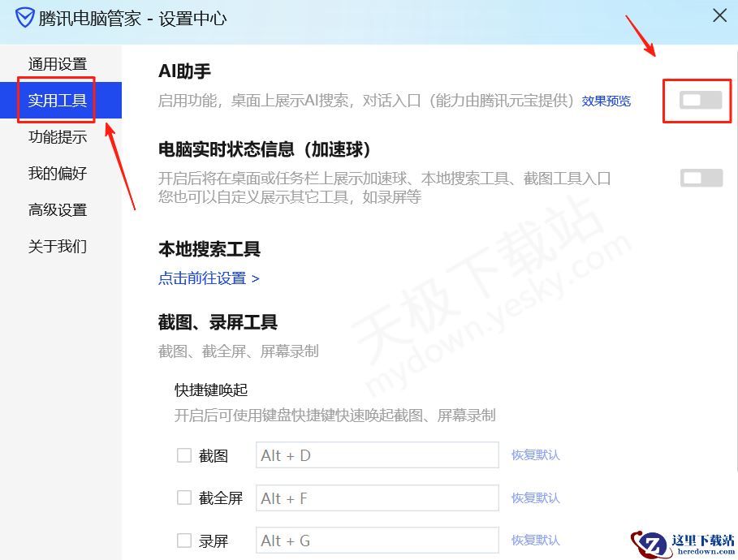Click the Alt + G shortcut input field
Viewport: 738px width, 560px height.
tap(377, 540)
